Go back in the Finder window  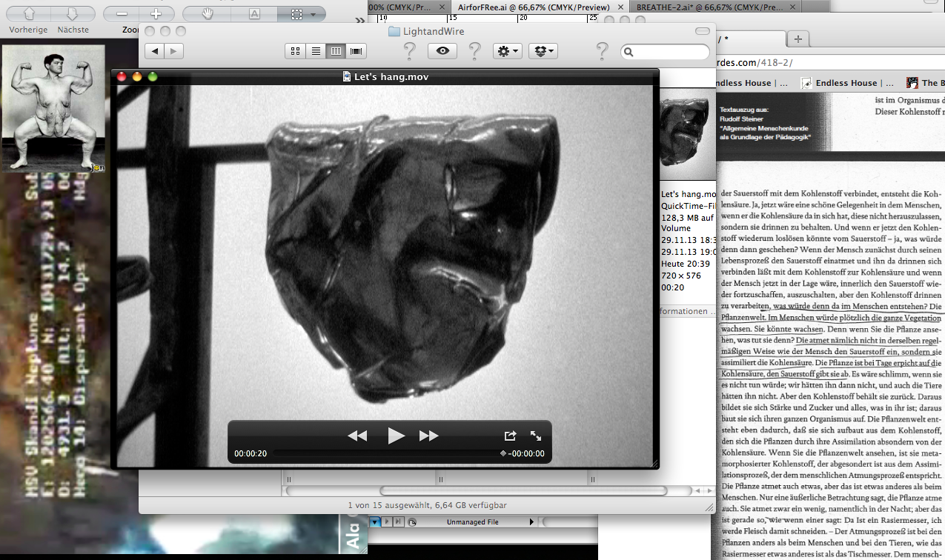154,51
